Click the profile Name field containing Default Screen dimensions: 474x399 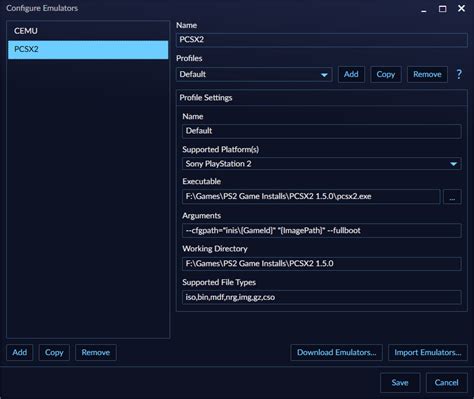pyautogui.click(x=322, y=131)
